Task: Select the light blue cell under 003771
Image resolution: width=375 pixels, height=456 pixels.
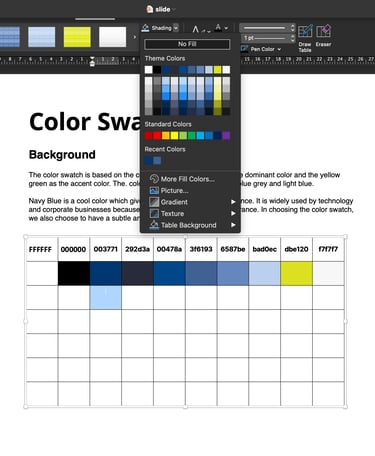Action: coord(105,297)
